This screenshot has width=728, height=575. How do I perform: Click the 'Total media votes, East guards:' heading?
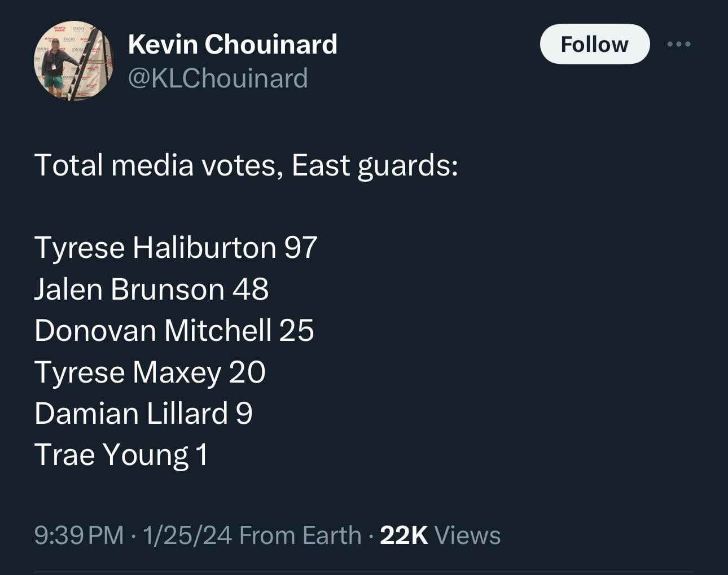(246, 165)
